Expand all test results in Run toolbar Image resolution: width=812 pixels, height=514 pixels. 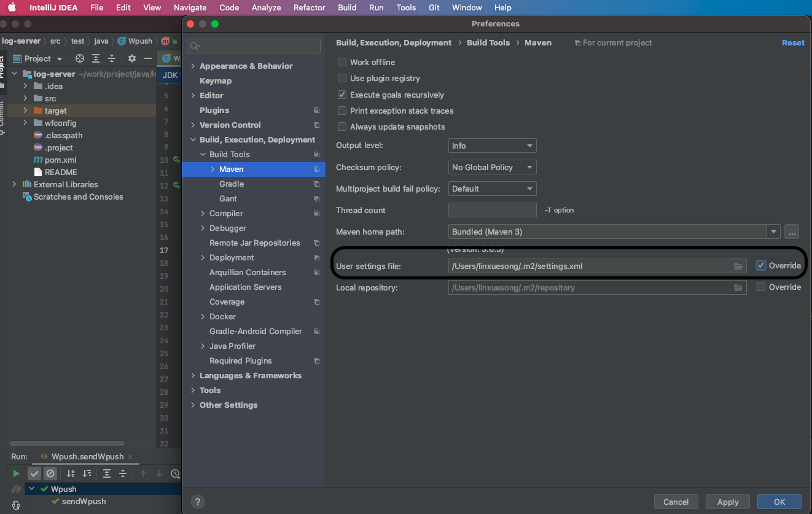pyautogui.click(x=107, y=473)
